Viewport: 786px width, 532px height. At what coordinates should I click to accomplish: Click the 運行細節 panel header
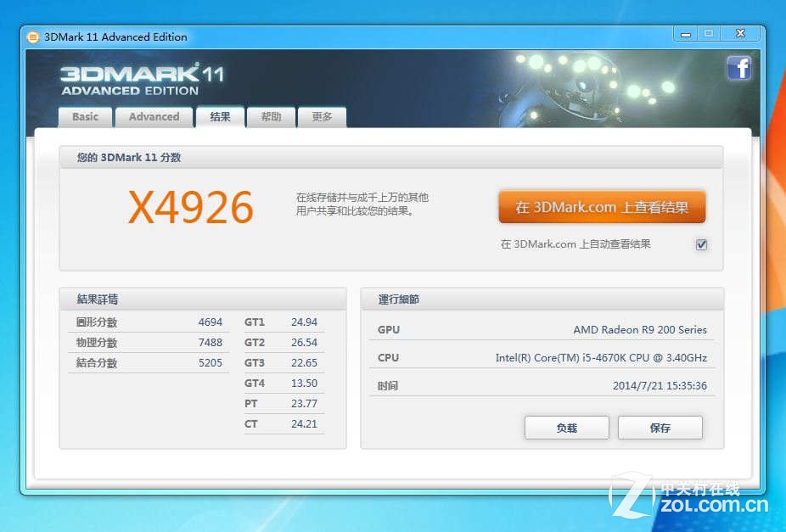542,299
